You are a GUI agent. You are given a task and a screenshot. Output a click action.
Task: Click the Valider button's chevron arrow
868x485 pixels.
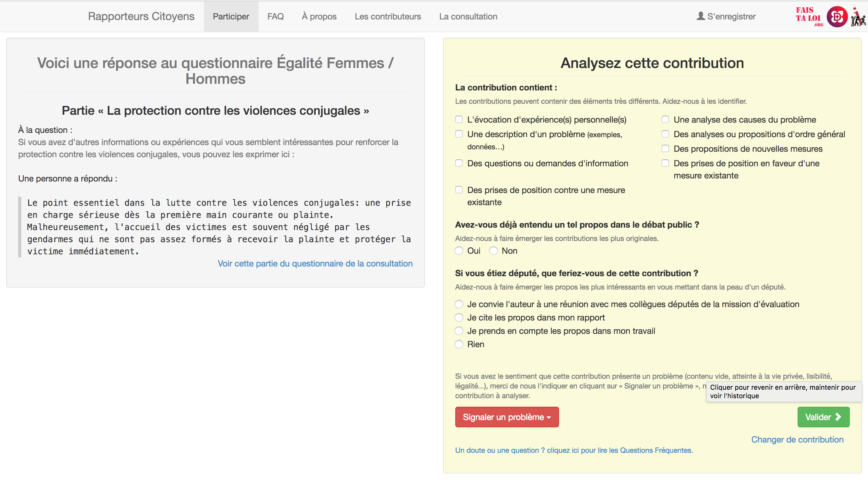[838, 417]
